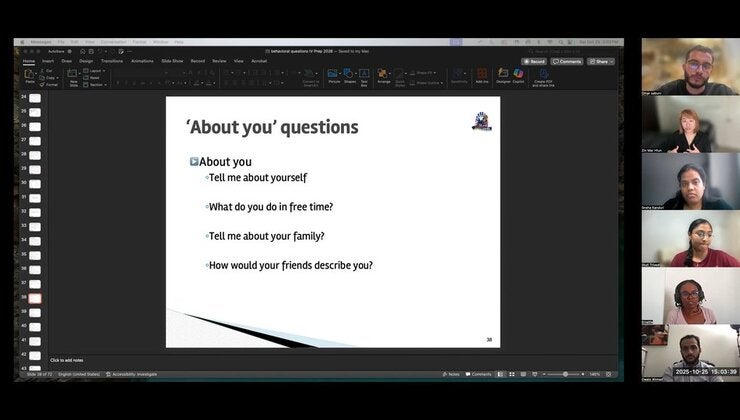Screen dimensions: 740x420
Task: Click 'How would your friends describe you?' text
Action: 291,265
